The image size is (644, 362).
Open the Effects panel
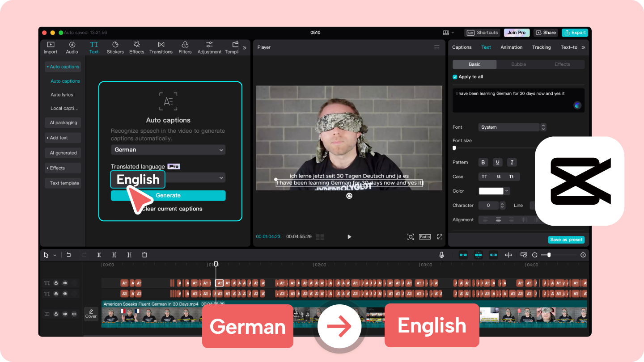pos(136,47)
